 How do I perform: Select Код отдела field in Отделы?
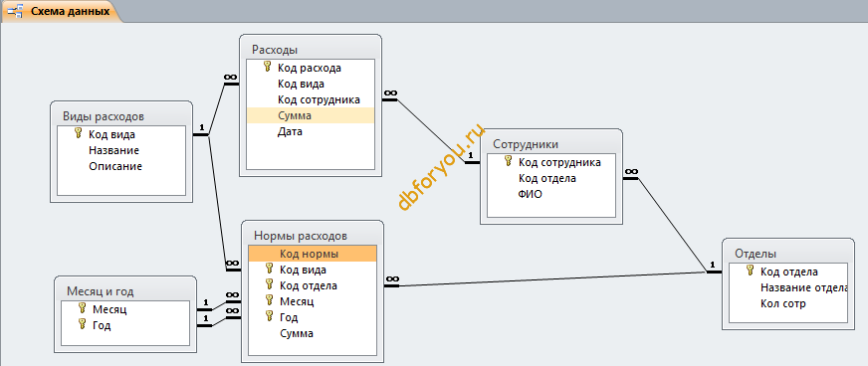tap(788, 272)
